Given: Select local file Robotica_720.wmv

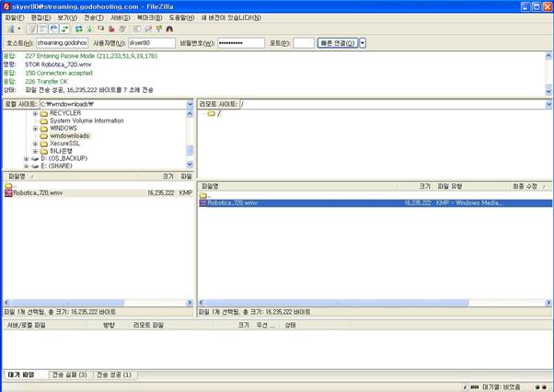Looking at the screenshot, I should [98, 193].
